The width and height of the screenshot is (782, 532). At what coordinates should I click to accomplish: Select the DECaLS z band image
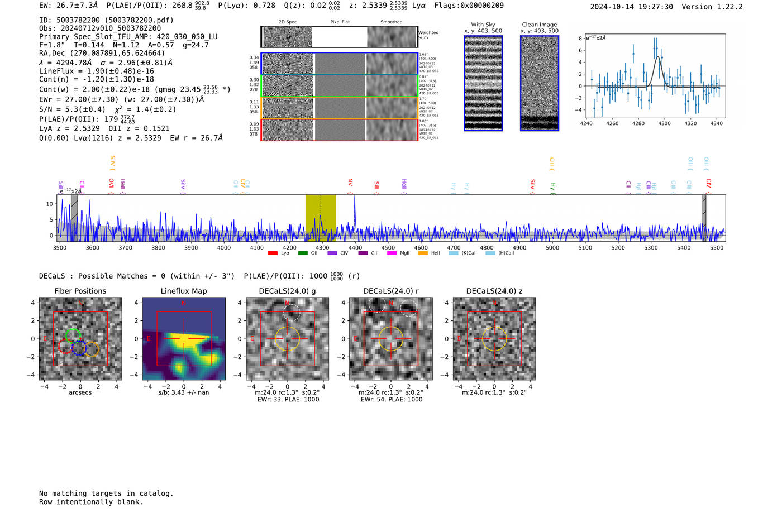pyautogui.click(x=494, y=339)
